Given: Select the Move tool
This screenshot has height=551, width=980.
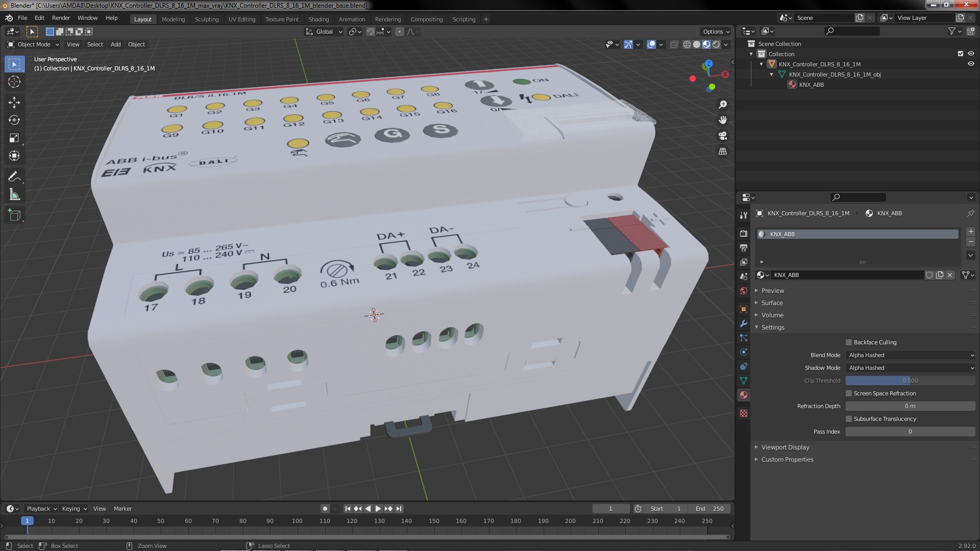Looking at the screenshot, I should pyautogui.click(x=14, y=103).
